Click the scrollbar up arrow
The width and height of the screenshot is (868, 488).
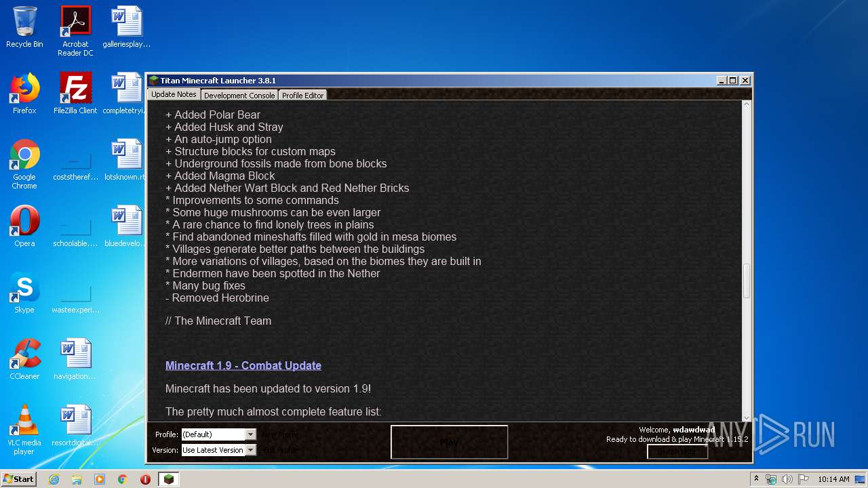(747, 106)
